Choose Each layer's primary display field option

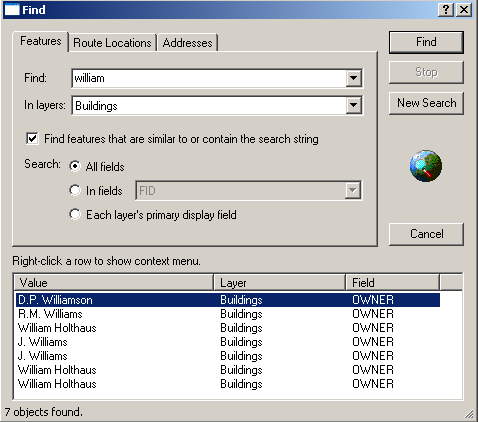pyautogui.click(x=75, y=214)
